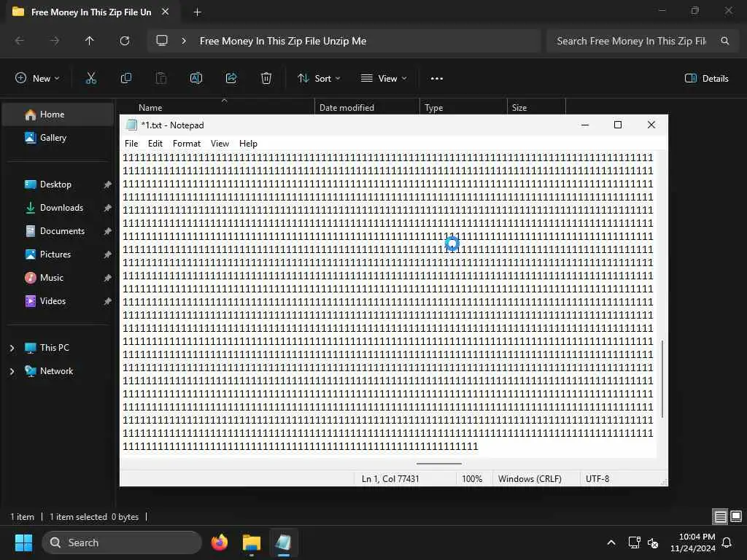The image size is (747, 560).
Task: Select Home in navigation pane
Action: coord(58,114)
